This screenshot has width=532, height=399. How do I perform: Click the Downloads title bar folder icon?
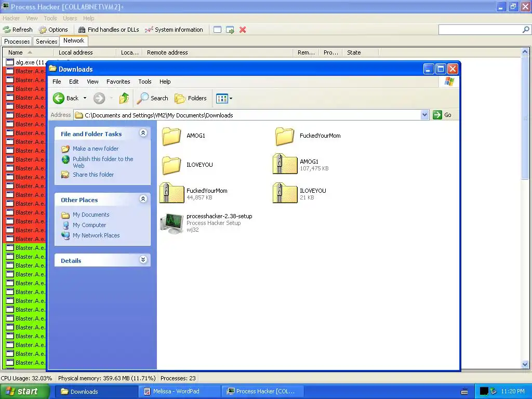[52, 69]
